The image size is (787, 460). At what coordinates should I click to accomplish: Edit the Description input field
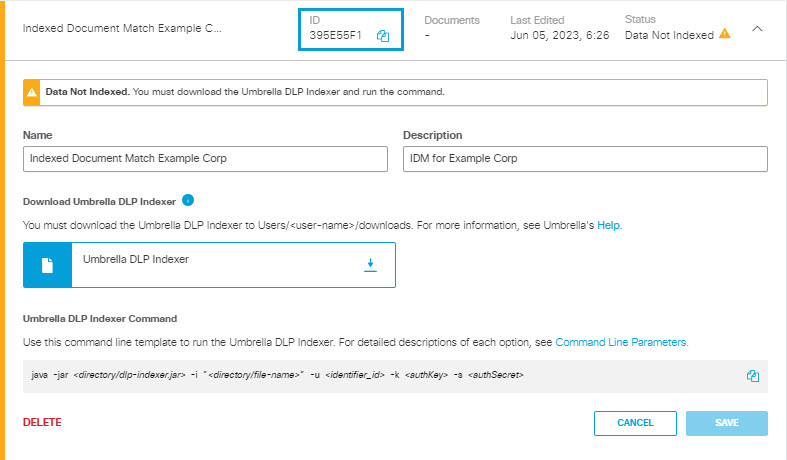(x=585, y=159)
